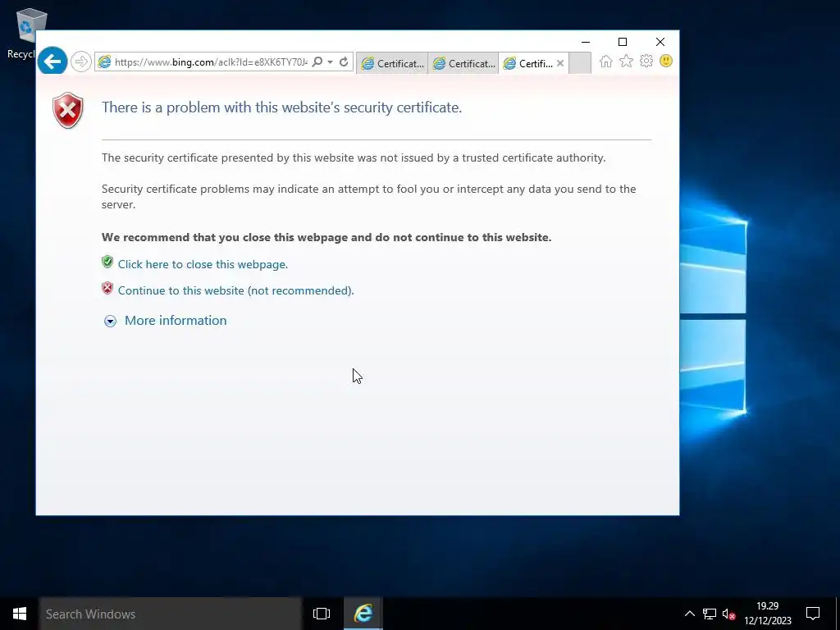Click text "We recommend that you close this webpage"
Screen dimensions: 840x630
[x=226, y=237]
